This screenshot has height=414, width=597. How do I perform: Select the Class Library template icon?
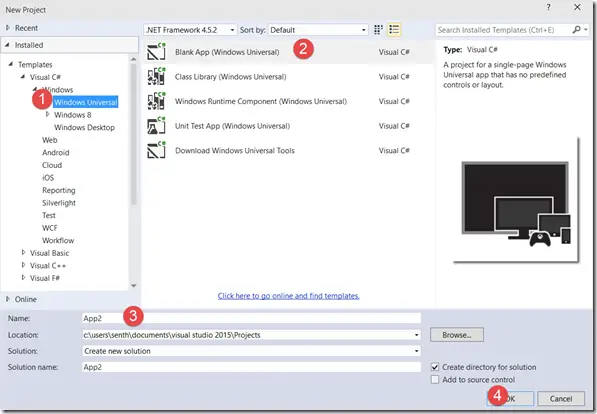156,77
